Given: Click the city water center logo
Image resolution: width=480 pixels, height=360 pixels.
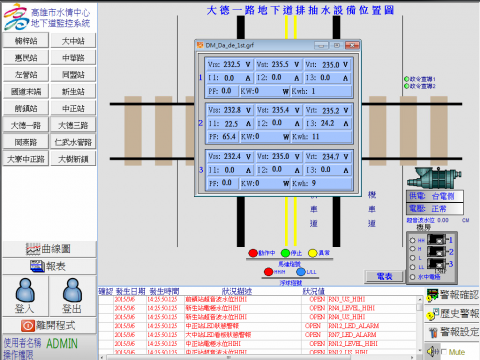Looking at the screenshot, I should tap(16, 17).
